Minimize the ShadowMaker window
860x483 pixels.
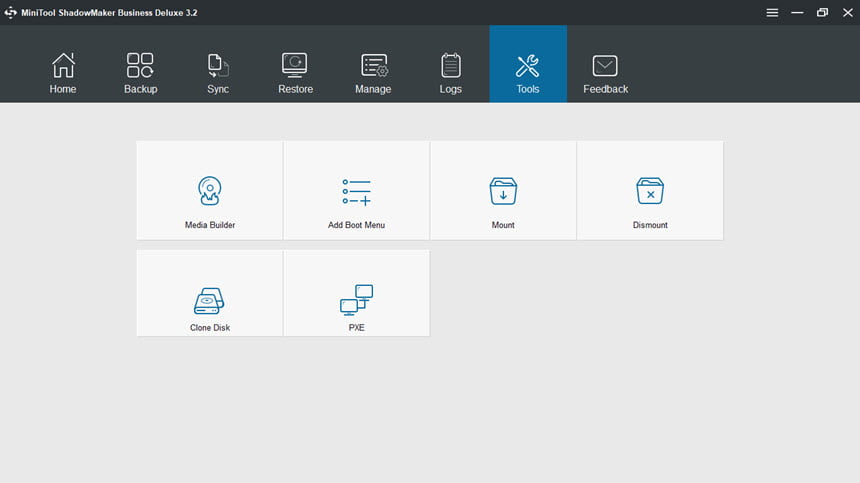[x=797, y=13]
